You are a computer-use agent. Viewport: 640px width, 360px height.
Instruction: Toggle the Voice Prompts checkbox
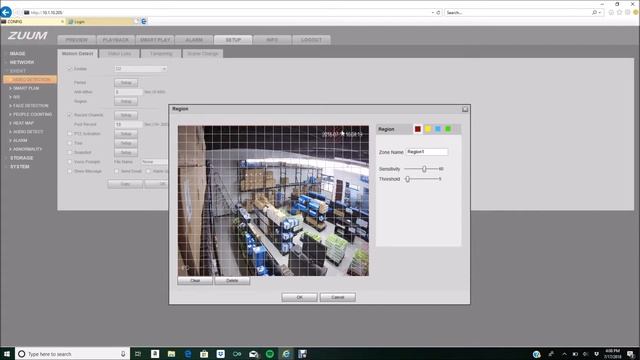[69, 162]
